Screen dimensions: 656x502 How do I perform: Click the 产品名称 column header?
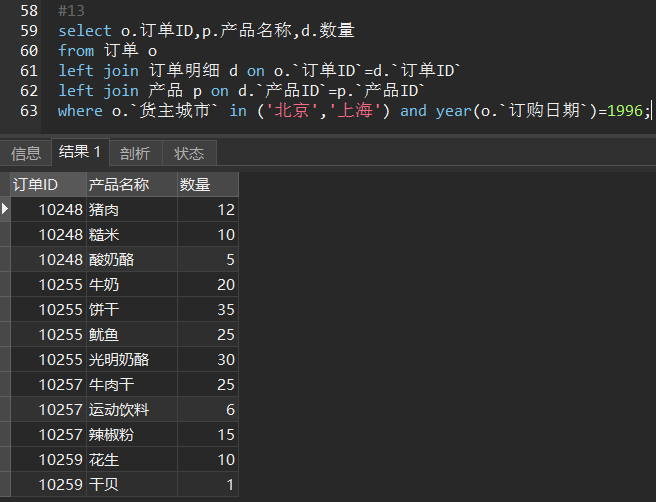pos(130,184)
